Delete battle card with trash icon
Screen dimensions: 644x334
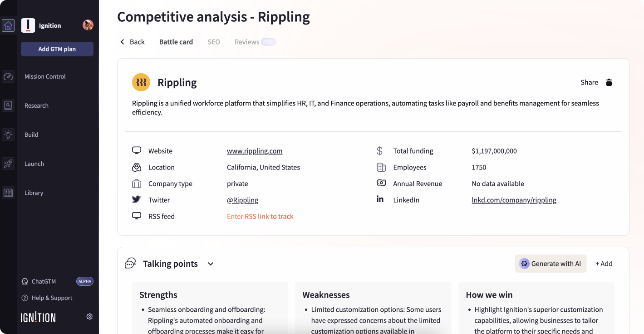tap(609, 82)
